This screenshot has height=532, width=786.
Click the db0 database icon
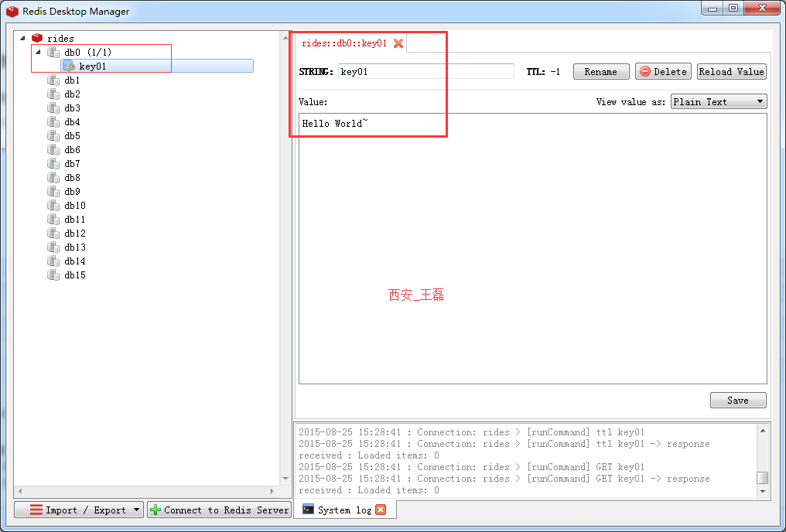53,52
